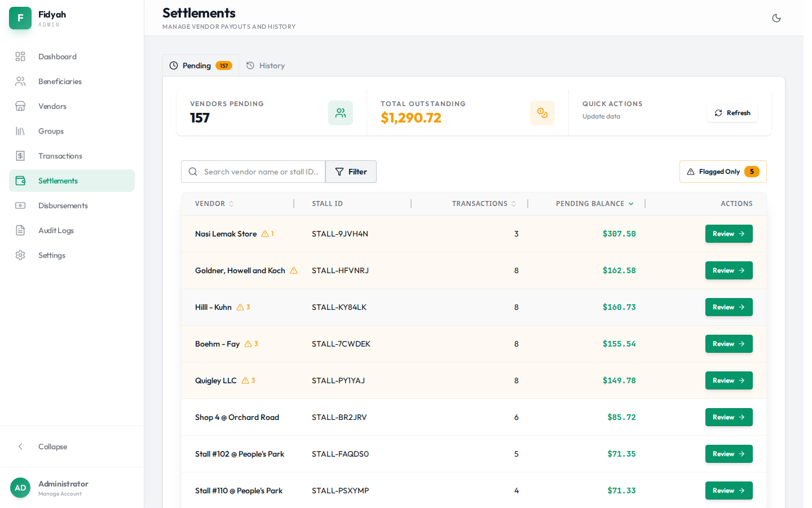Click the Fidyah logo icon
The height and width of the screenshot is (508, 812).
(x=20, y=18)
